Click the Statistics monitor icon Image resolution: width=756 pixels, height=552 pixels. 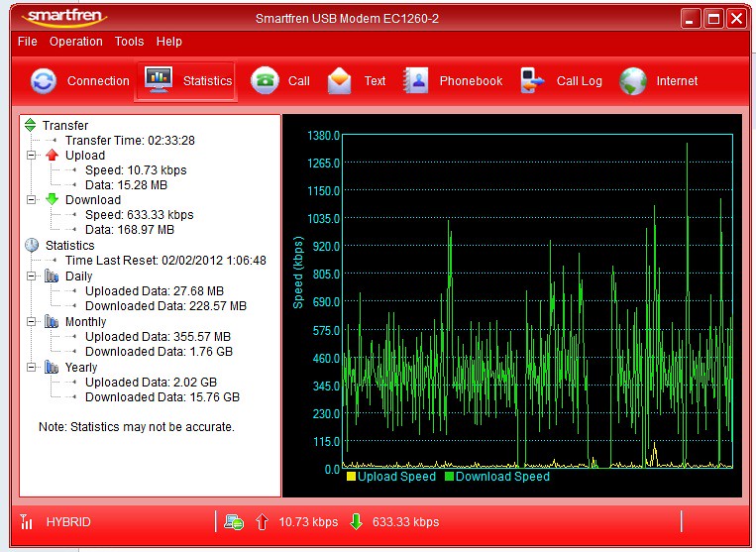(x=159, y=81)
